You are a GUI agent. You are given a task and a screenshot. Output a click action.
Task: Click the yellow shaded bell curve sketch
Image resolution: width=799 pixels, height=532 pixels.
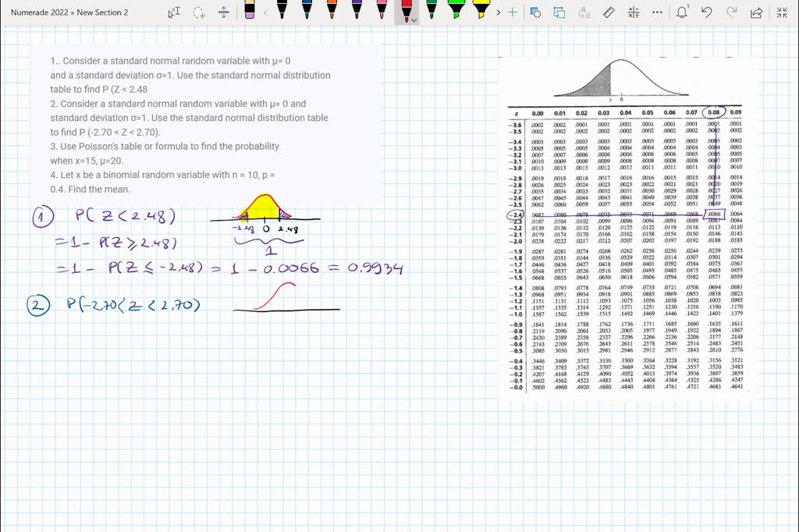click(264, 207)
